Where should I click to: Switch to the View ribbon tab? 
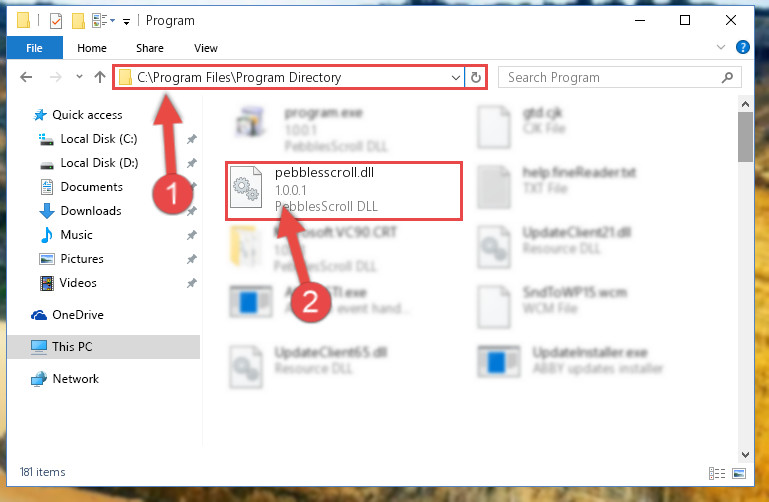(x=205, y=48)
